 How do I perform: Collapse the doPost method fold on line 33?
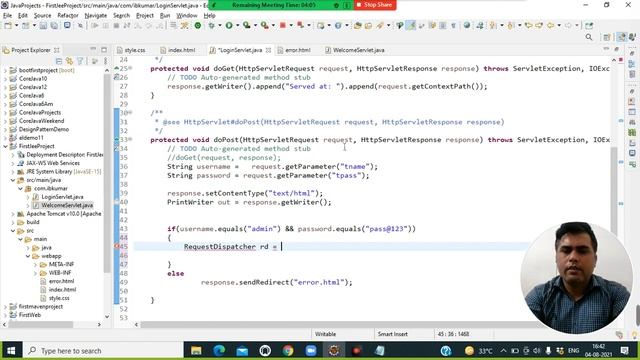131,139
